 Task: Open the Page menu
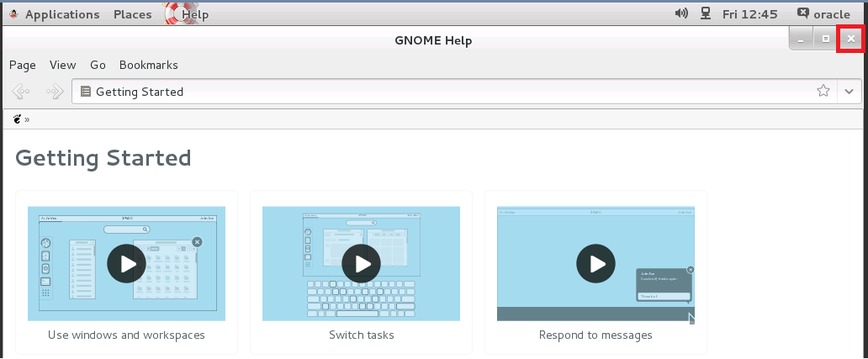(23, 66)
